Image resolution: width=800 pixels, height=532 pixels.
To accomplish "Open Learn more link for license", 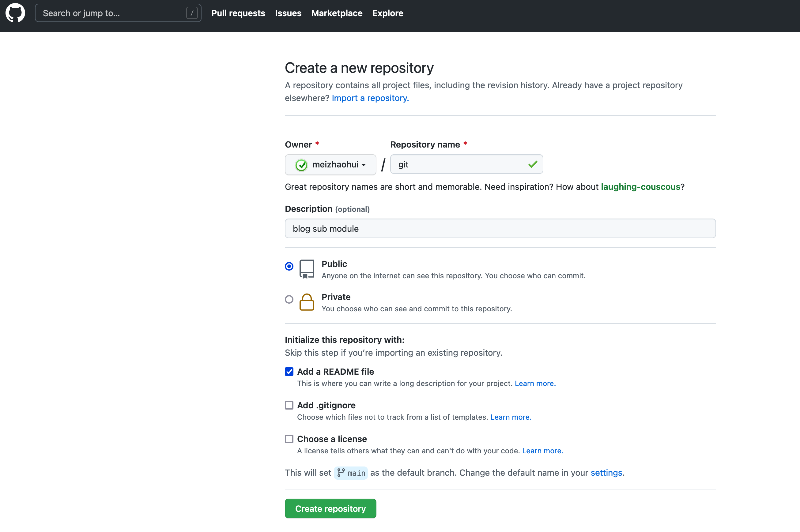I will pos(542,451).
